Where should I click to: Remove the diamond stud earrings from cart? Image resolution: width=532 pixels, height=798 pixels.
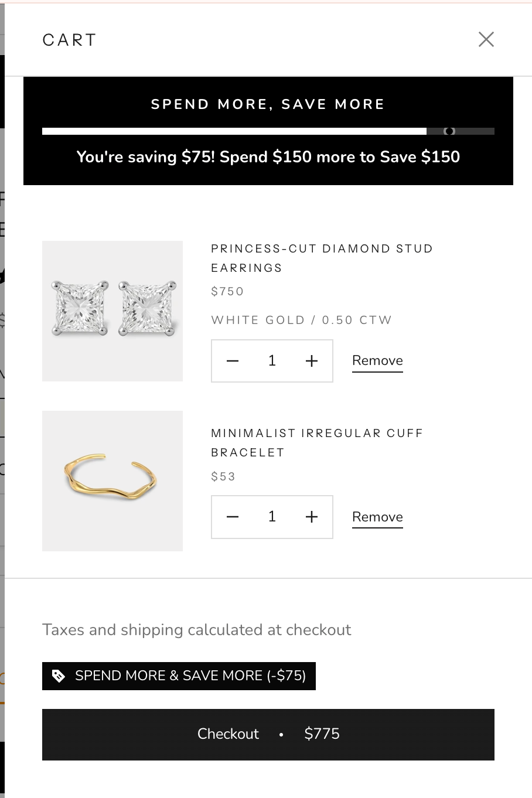pos(377,361)
